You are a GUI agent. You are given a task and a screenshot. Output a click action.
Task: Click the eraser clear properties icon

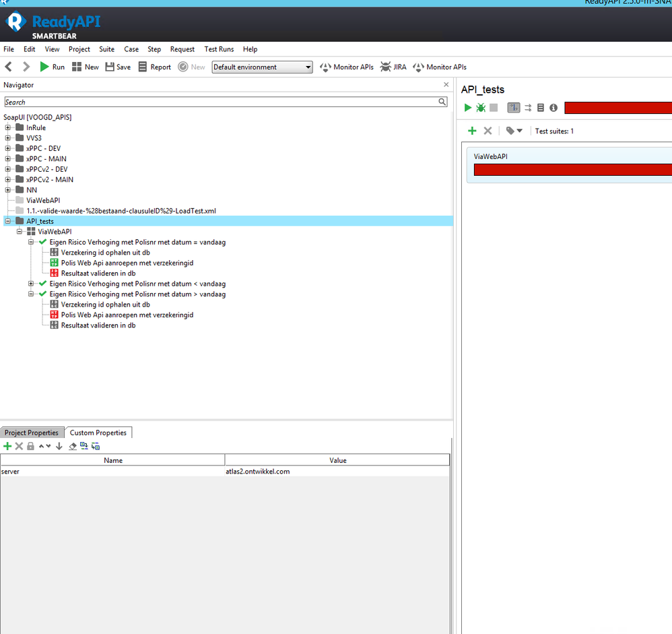pyautogui.click(x=73, y=446)
